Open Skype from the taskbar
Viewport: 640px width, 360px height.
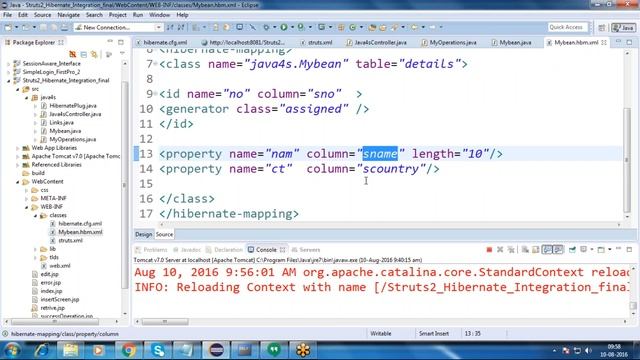click(x=158, y=350)
